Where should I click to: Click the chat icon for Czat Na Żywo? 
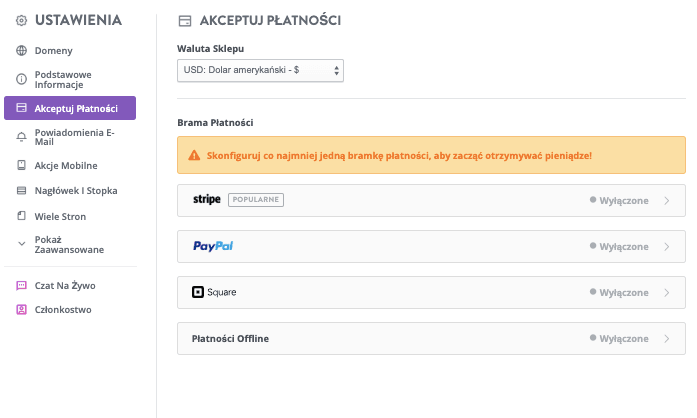[x=21, y=285]
